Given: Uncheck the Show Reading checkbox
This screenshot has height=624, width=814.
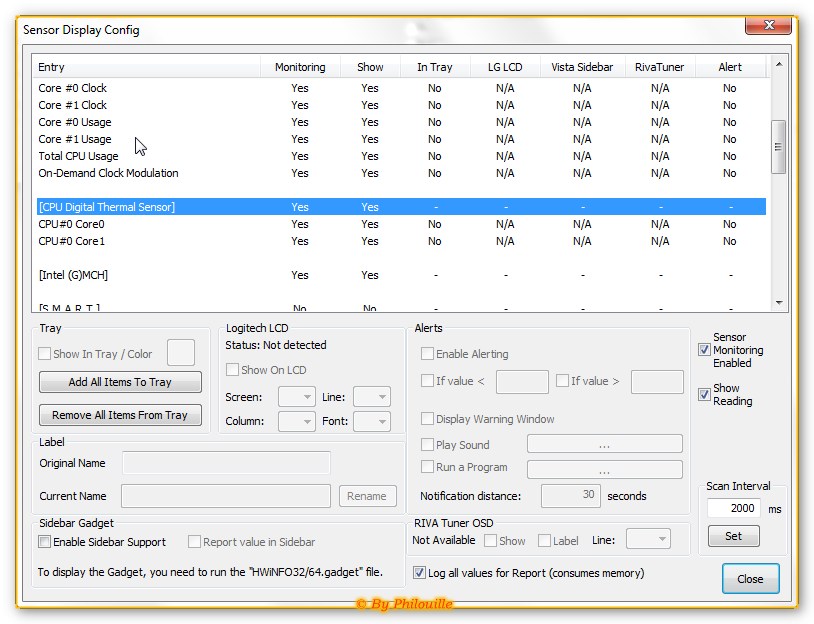Looking at the screenshot, I should pyautogui.click(x=704, y=394).
